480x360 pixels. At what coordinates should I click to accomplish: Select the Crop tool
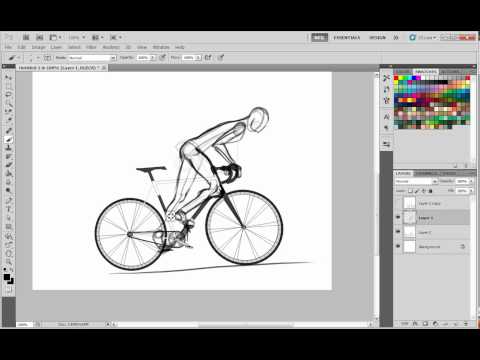click(8, 112)
